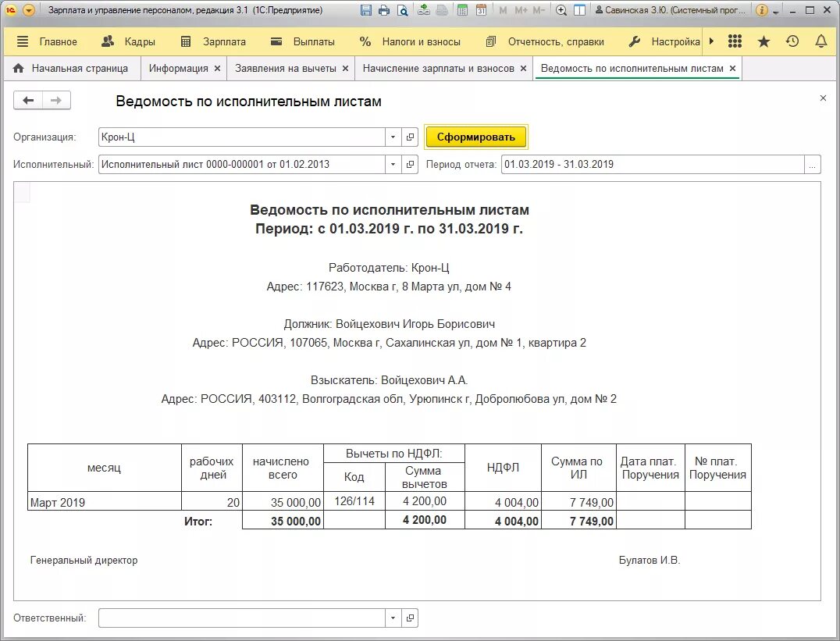Click the Print icon in title bar
840x641 pixels.
pos(384,10)
